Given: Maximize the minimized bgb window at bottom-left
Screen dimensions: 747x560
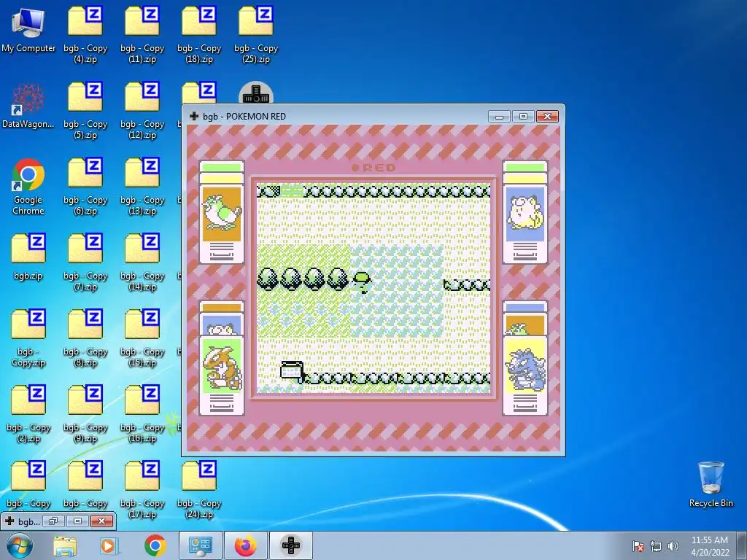Looking at the screenshot, I should pos(77,521).
